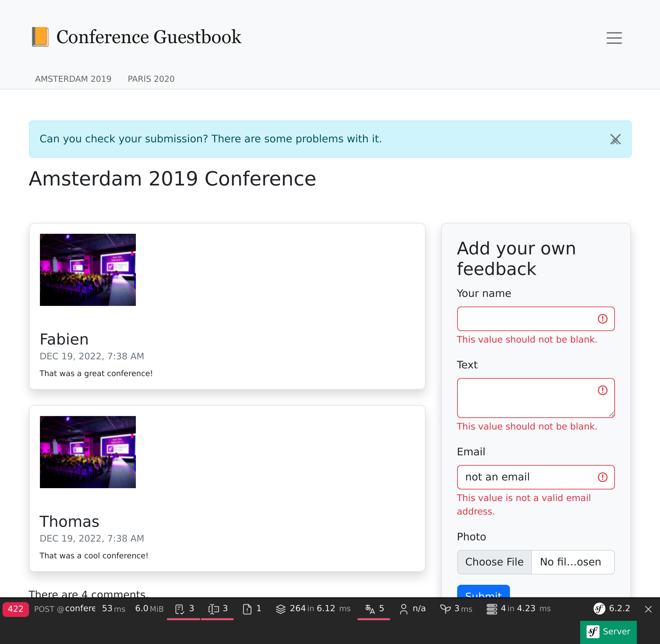Click the Text textarea field
The height and width of the screenshot is (644, 660).
[x=535, y=397]
